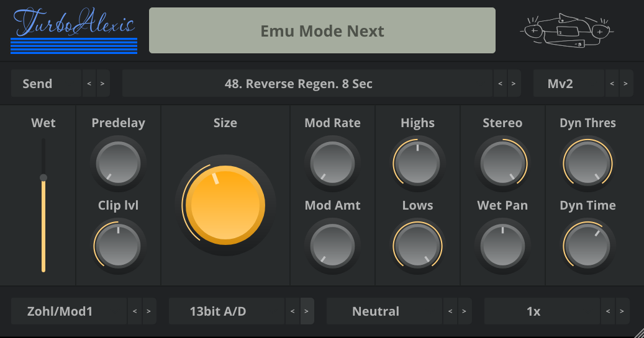Viewport: 644px width, 338px height.
Task: Select next preset after Reverse Regen. 8 Sec
Action: 514,84
